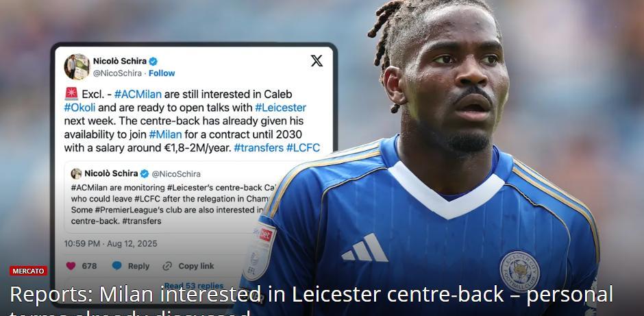Click the @NicoSchira handle under the main name

click(x=117, y=73)
